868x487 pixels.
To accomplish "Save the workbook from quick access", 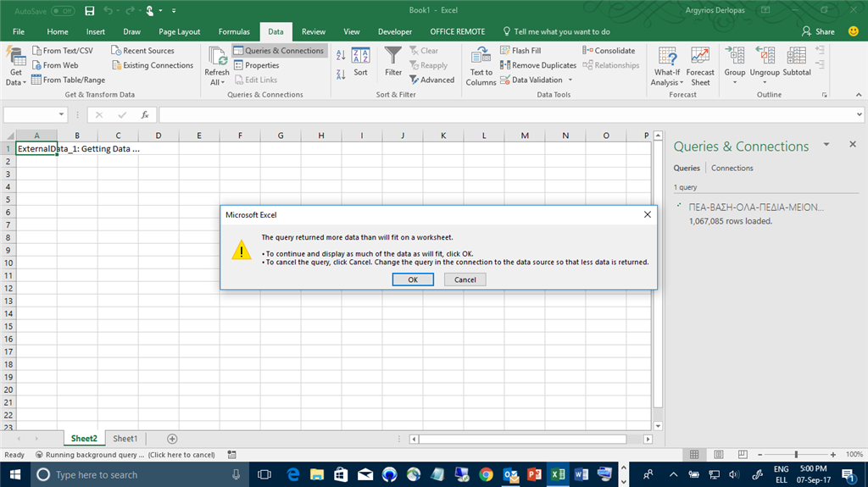I will pos(90,10).
